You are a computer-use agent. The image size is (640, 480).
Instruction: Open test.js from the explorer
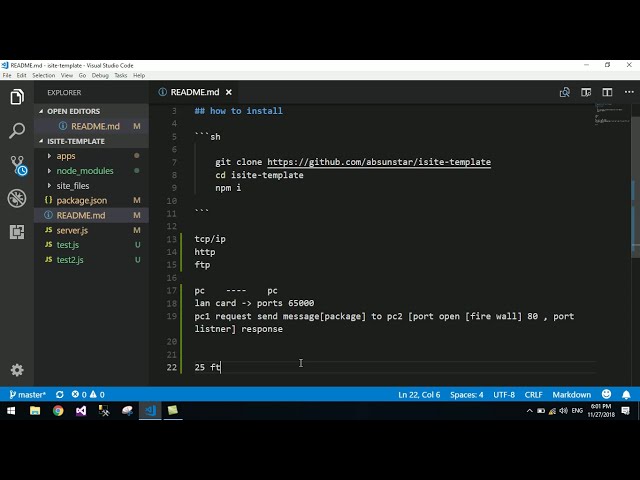(x=91, y=245)
